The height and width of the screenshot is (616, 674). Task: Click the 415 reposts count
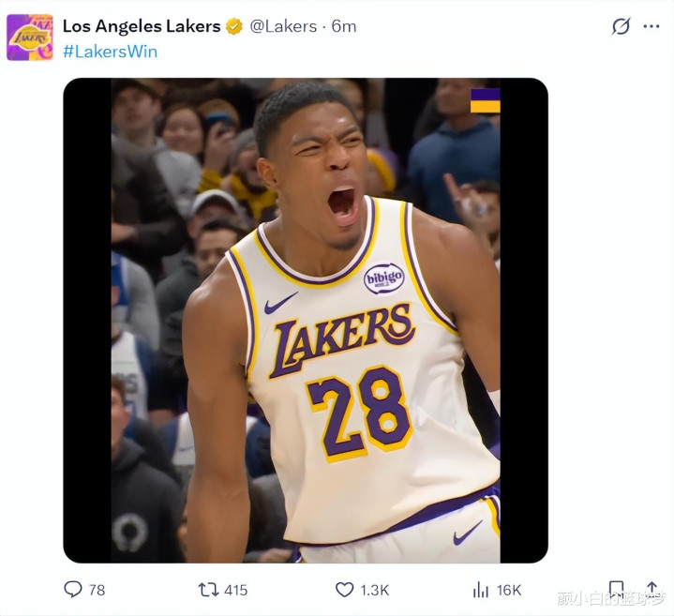coord(235,590)
